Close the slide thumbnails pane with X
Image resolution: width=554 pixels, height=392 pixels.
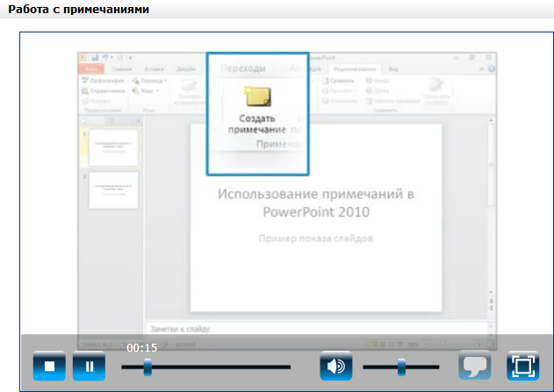click(138, 121)
